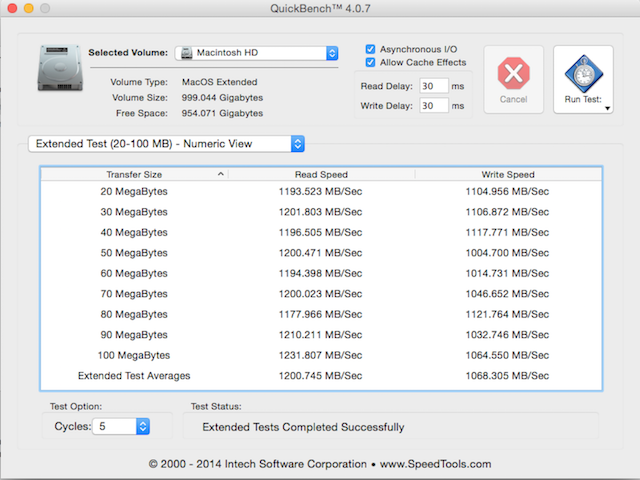The height and width of the screenshot is (480, 640).
Task: Click the Read Delay input field
Action: (x=434, y=86)
